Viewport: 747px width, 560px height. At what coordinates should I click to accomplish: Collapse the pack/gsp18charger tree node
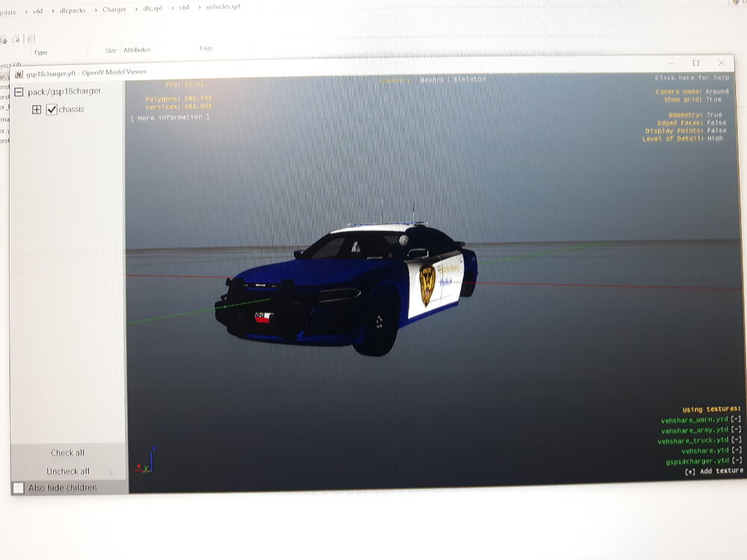(18, 91)
